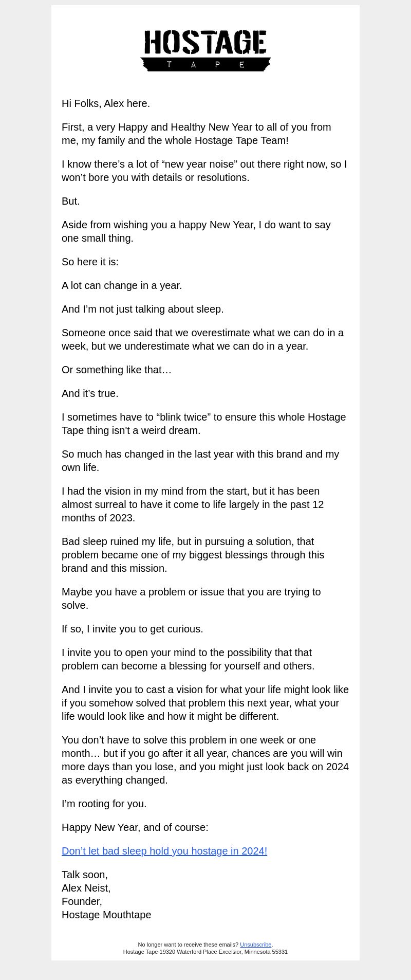Screen dimensions: 411x980
Task: Click the "Someone once said" quote paragraph
Action: click(x=202, y=339)
